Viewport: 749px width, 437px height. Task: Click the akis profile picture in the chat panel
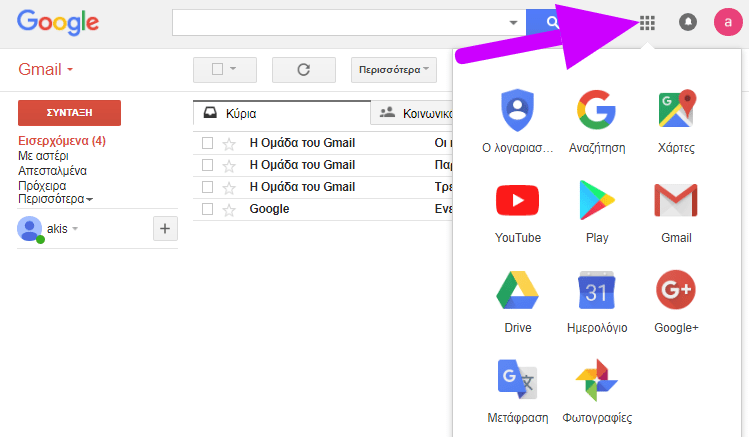click(30, 229)
